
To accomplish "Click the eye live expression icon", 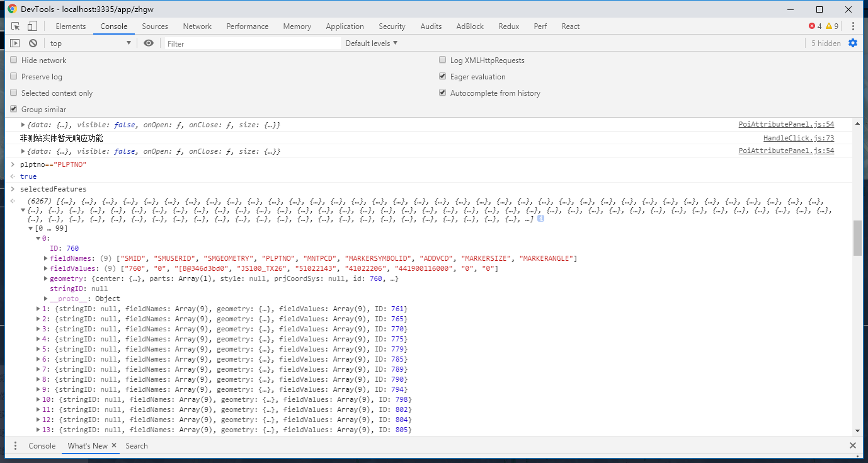I will click(x=149, y=43).
